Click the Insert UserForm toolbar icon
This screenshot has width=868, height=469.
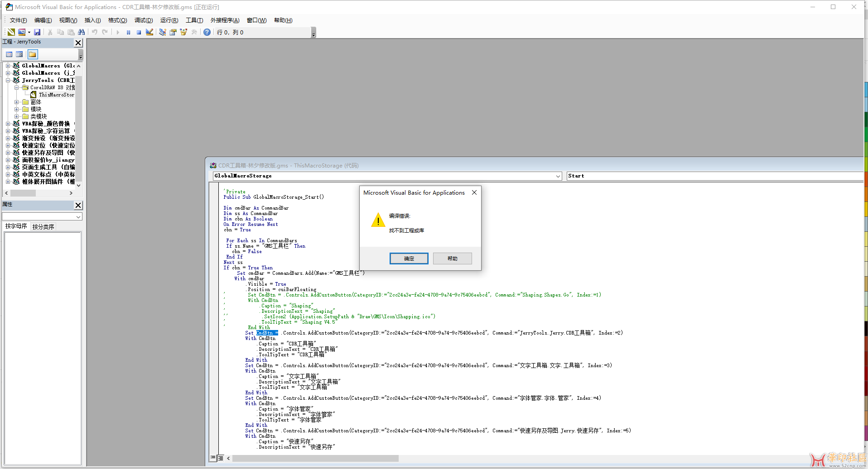point(21,32)
